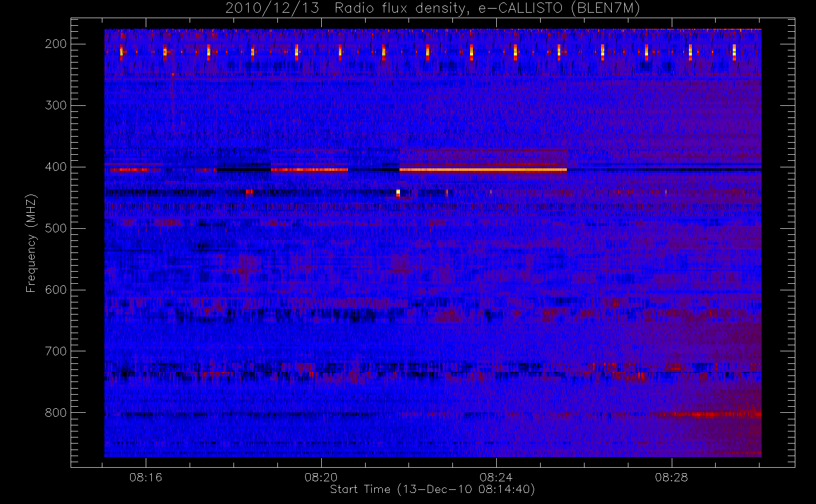Click the 600 frequency tick label
816x504 pixels.
pyautogui.click(x=56, y=290)
